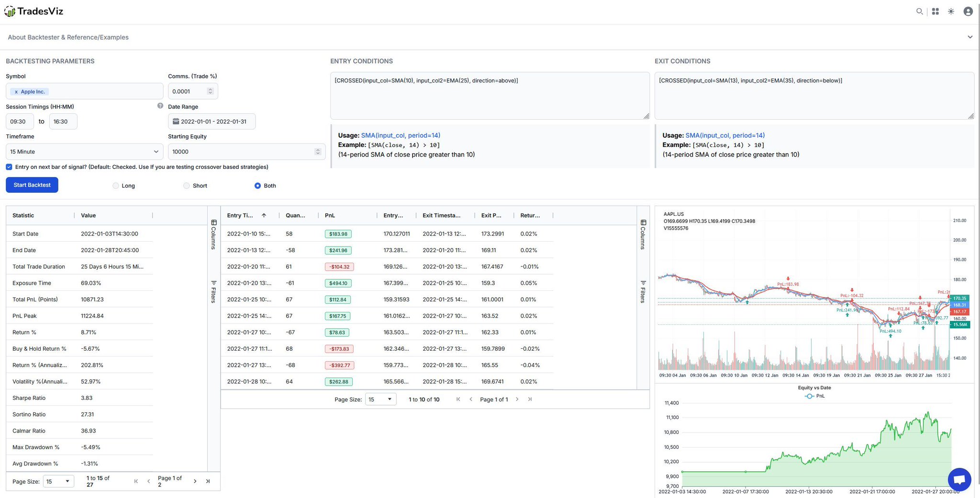Viewport: 980px width, 498px height.
Task: Click the 2022-01-28 10:... trade row
Action: pos(387,382)
